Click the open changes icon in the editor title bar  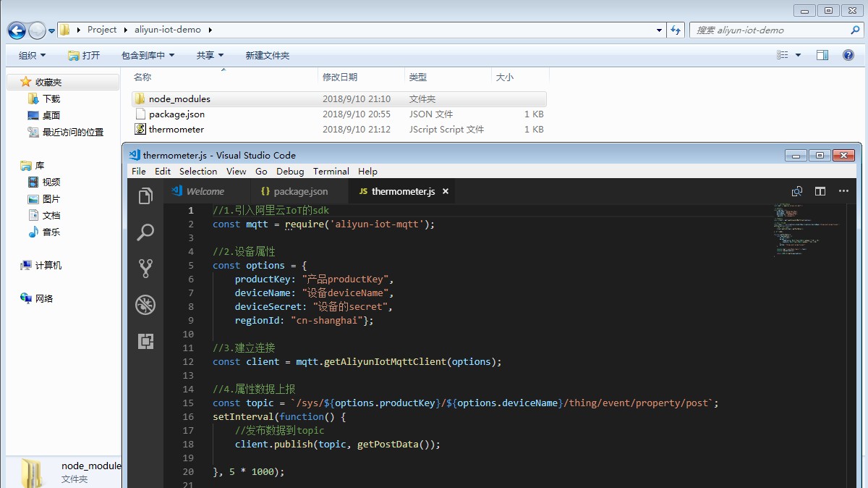click(797, 191)
